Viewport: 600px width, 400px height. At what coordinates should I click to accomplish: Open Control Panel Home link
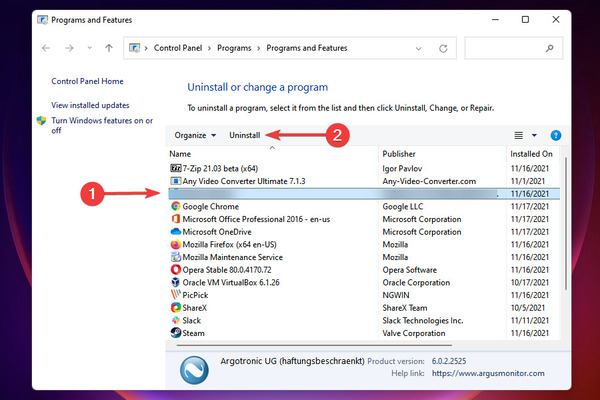click(x=88, y=81)
